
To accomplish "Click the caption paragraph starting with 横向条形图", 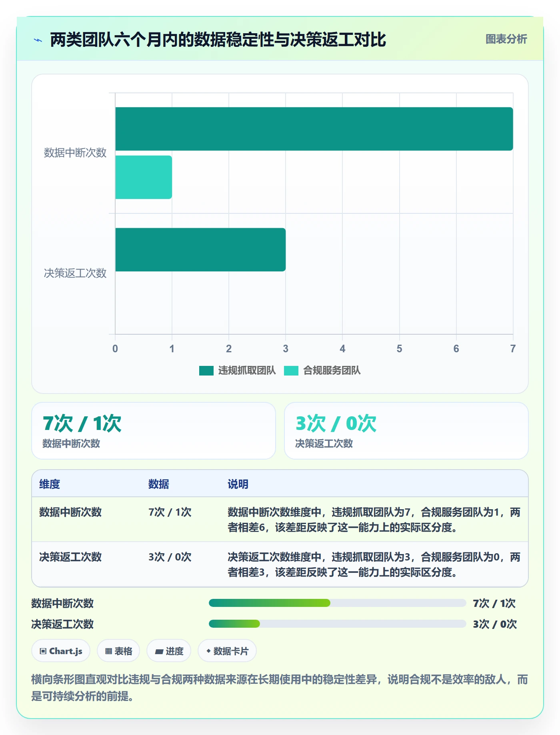I will click(280, 688).
